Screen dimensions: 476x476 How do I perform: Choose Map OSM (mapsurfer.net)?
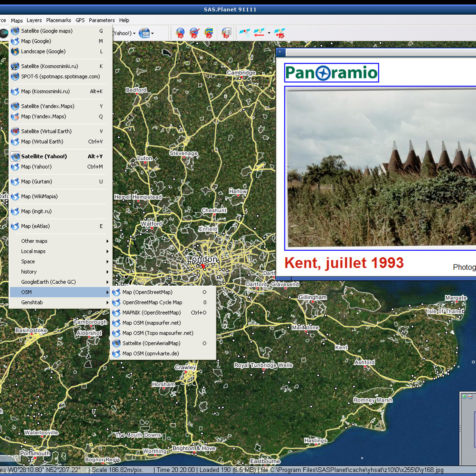click(163, 323)
